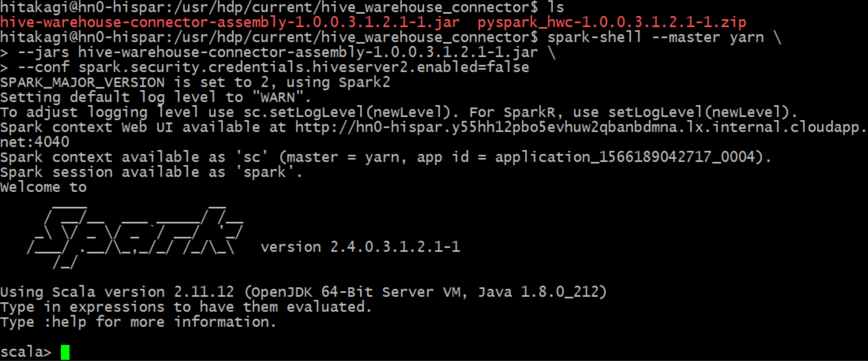The image size is (868, 361).
Task: Click the 'net:4040' port text
Action: tap(35, 142)
